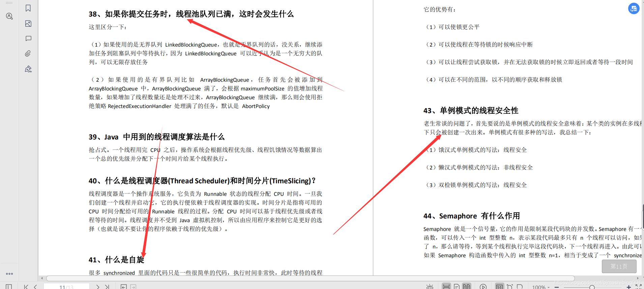Go to the next page
Image resolution: width=644 pixels, height=289 pixels.
coord(98,287)
